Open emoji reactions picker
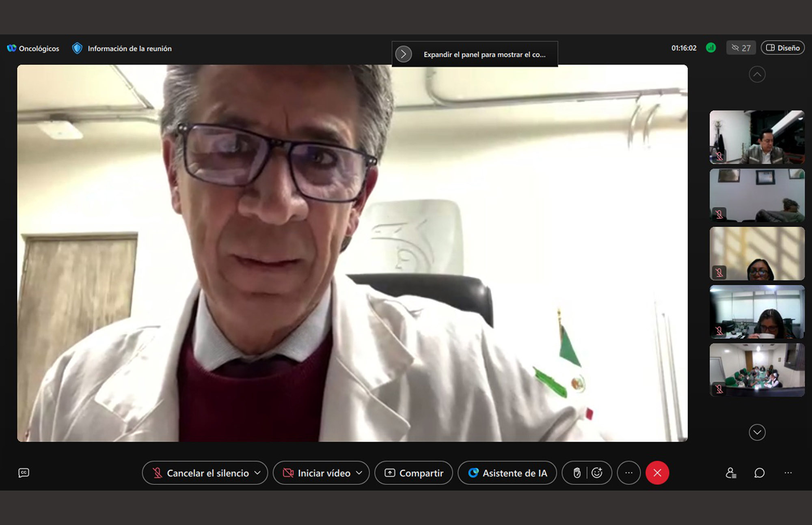 (x=597, y=473)
